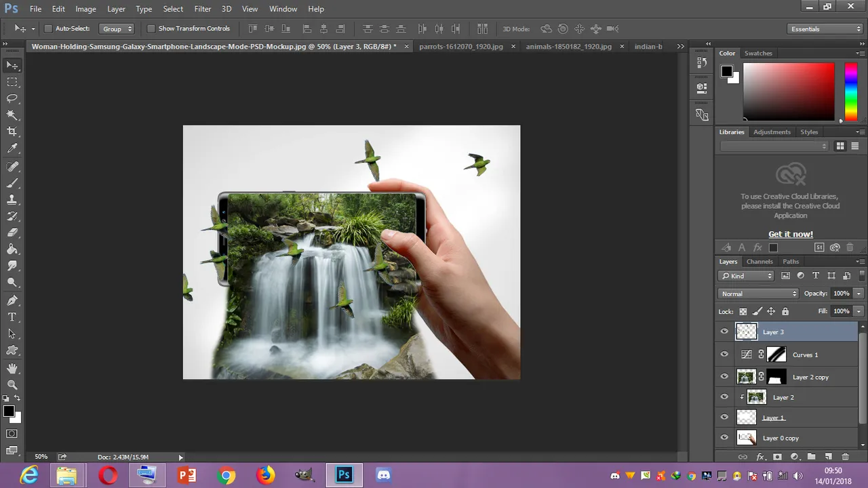The width and height of the screenshot is (868, 488).
Task: Click the 50% zoom level field
Action: pyautogui.click(x=41, y=457)
